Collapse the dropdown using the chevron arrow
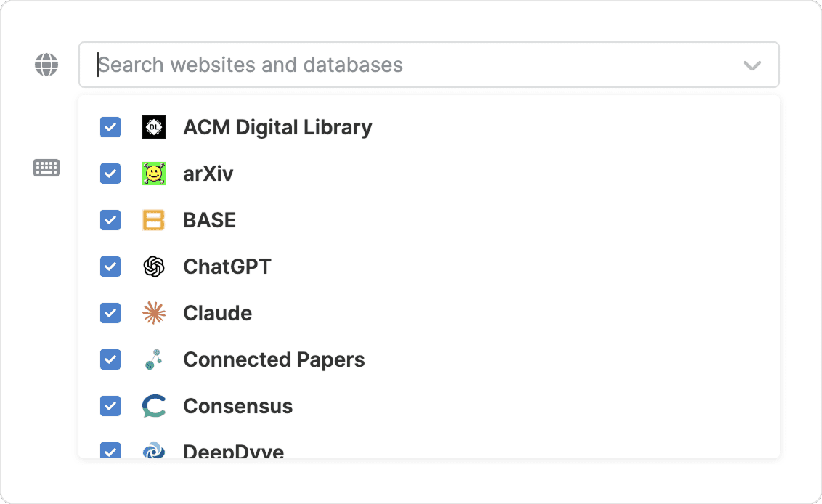 tap(752, 65)
